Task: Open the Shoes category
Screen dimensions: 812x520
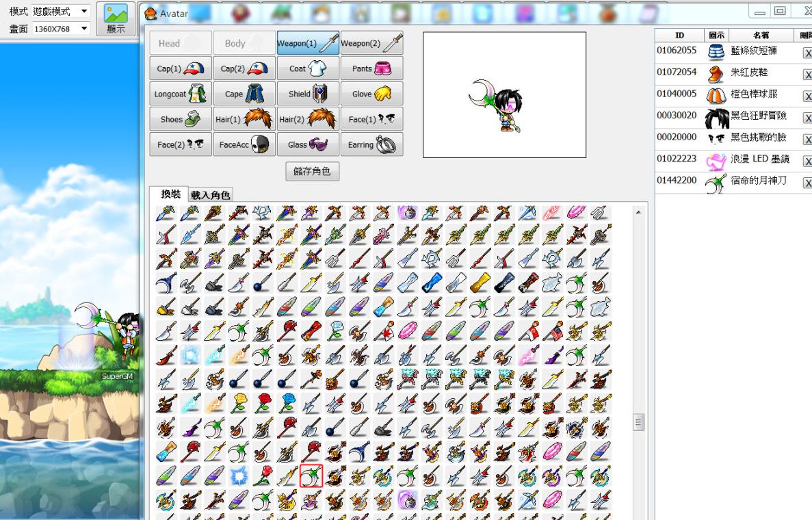Action: point(181,119)
